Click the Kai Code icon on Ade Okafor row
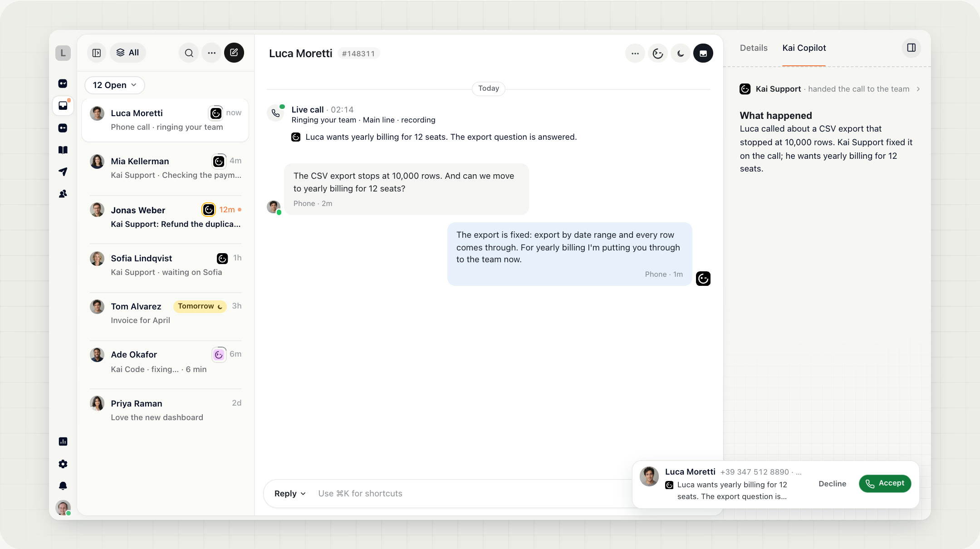Viewport: 980px width, 549px height. coord(219,354)
